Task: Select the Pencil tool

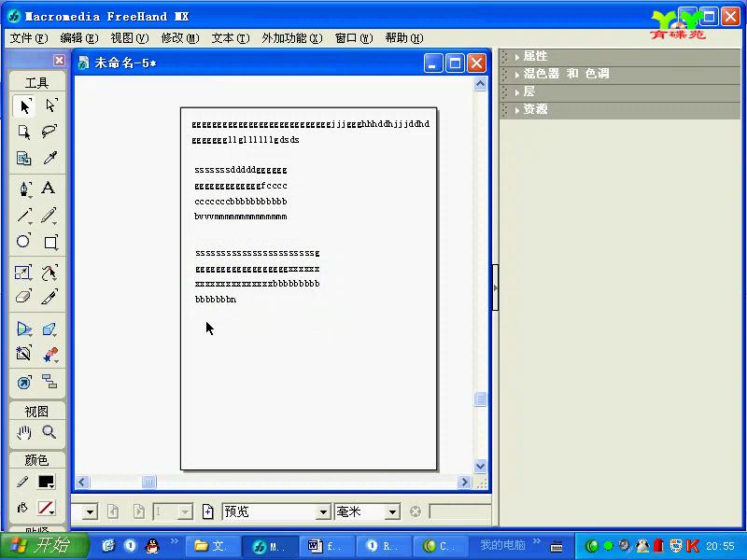Action: tap(49, 216)
